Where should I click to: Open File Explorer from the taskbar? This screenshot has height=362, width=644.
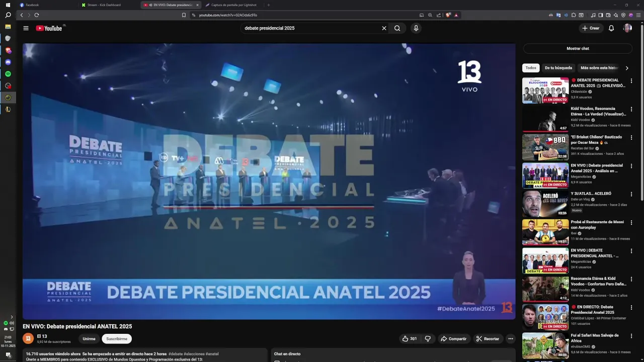(x=8, y=26)
